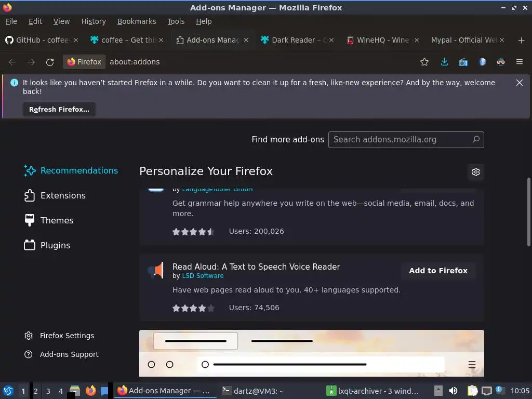The width and height of the screenshot is (532, 399).
Task: Click the Firefox identity icon in address bar
Action: [x=84, y=62]
